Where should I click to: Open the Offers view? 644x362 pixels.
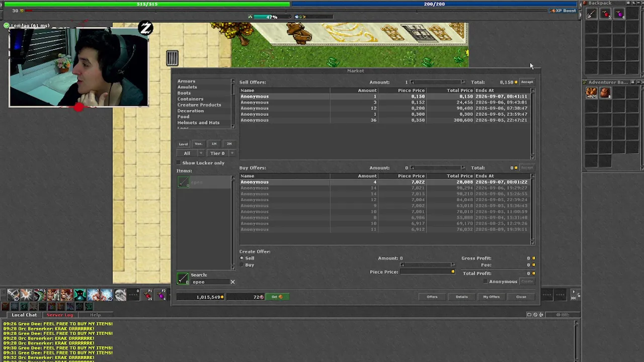(432, 297)
